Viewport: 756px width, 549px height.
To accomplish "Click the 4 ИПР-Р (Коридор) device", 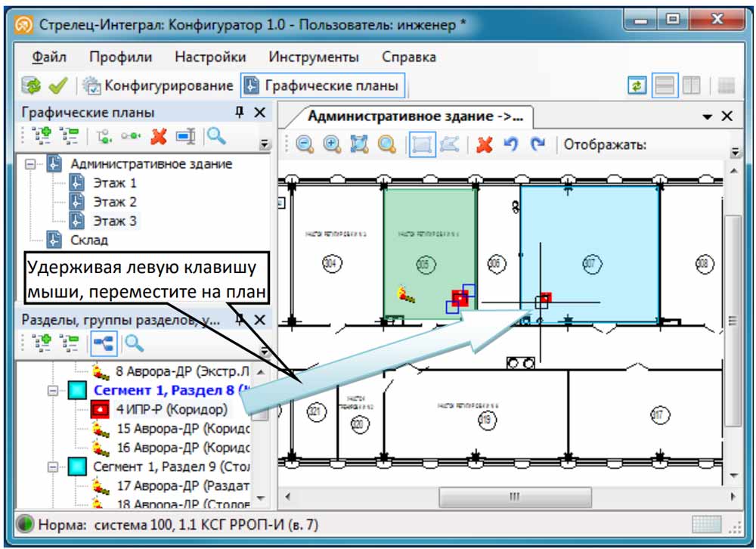I will point(171,410).
